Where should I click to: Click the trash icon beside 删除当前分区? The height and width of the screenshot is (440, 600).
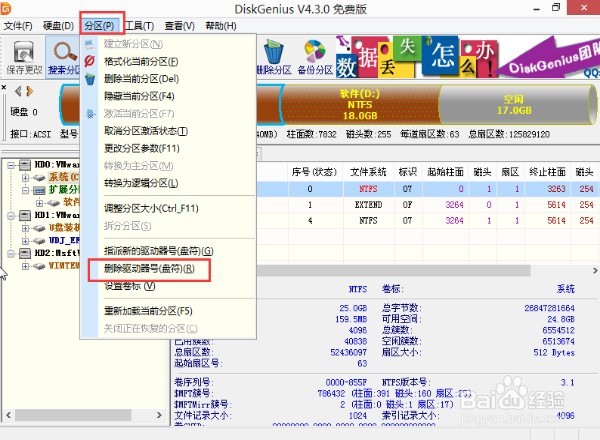click(x=90, y=79)
